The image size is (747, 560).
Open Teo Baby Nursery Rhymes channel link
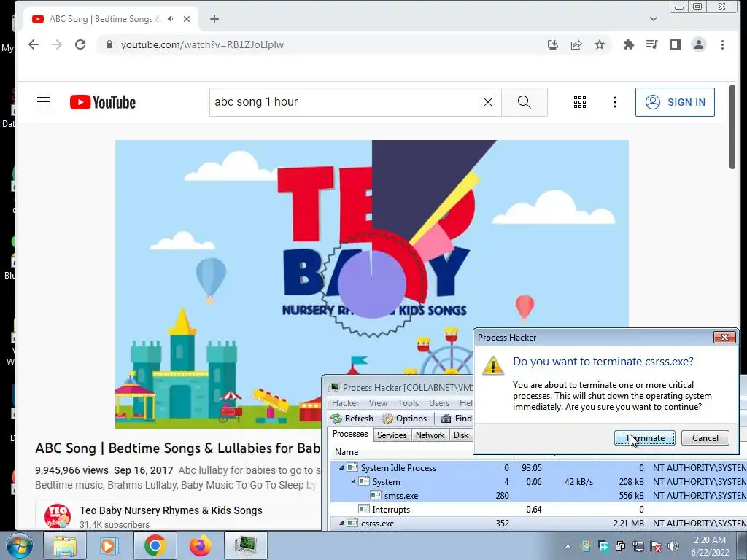click(171, 510)
